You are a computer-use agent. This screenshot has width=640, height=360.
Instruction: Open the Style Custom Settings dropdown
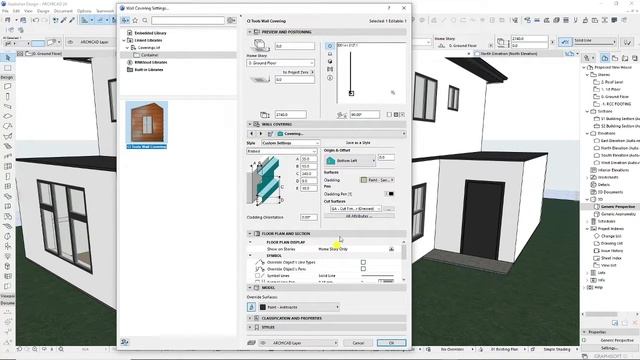tap(290, 143)
